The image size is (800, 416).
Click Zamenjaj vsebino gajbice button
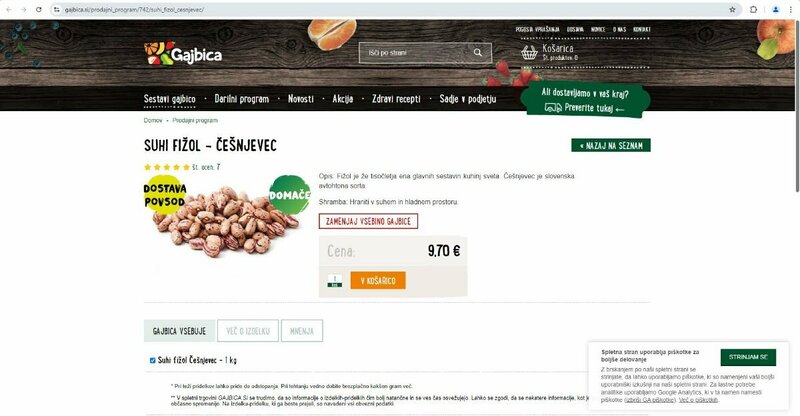(368, 222)
